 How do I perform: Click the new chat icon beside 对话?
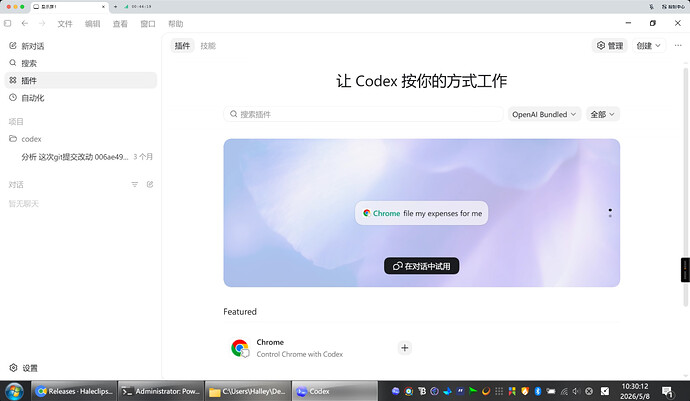150,184
